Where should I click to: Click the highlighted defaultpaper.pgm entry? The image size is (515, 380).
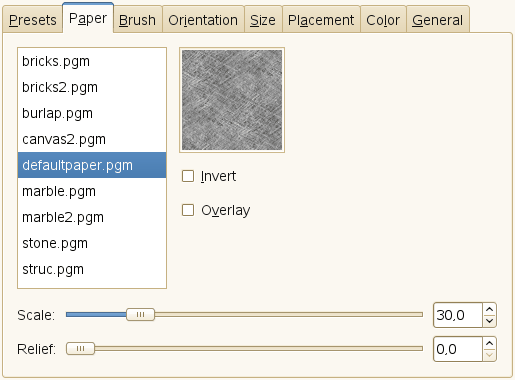click(x=92, y=165)
